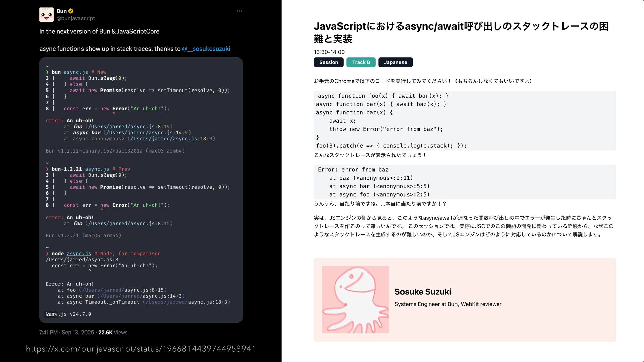Select the Track B tag

(361, 62)
